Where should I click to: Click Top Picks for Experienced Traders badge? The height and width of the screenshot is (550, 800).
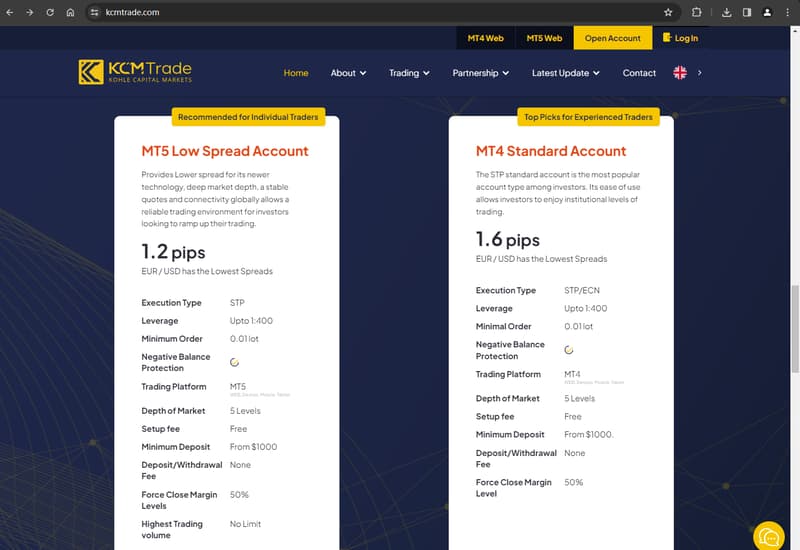(588, 117)
